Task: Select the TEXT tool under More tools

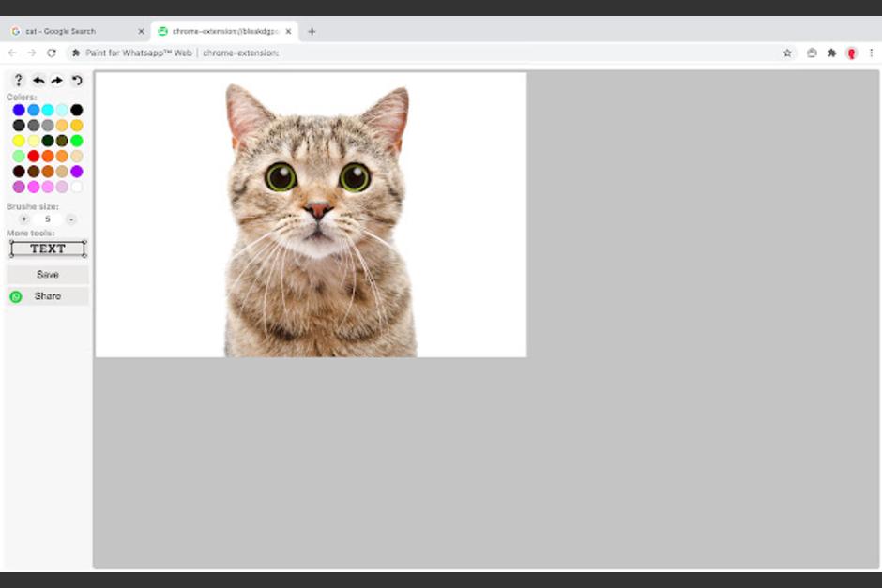Action: 47,248
